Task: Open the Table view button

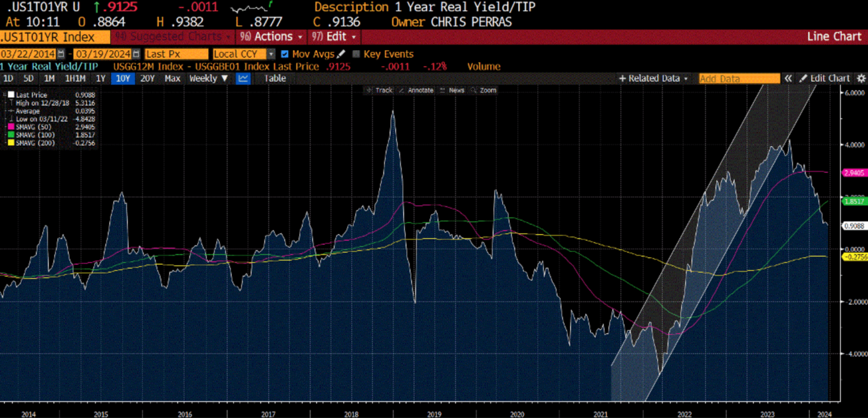Action: pos(275,79)
